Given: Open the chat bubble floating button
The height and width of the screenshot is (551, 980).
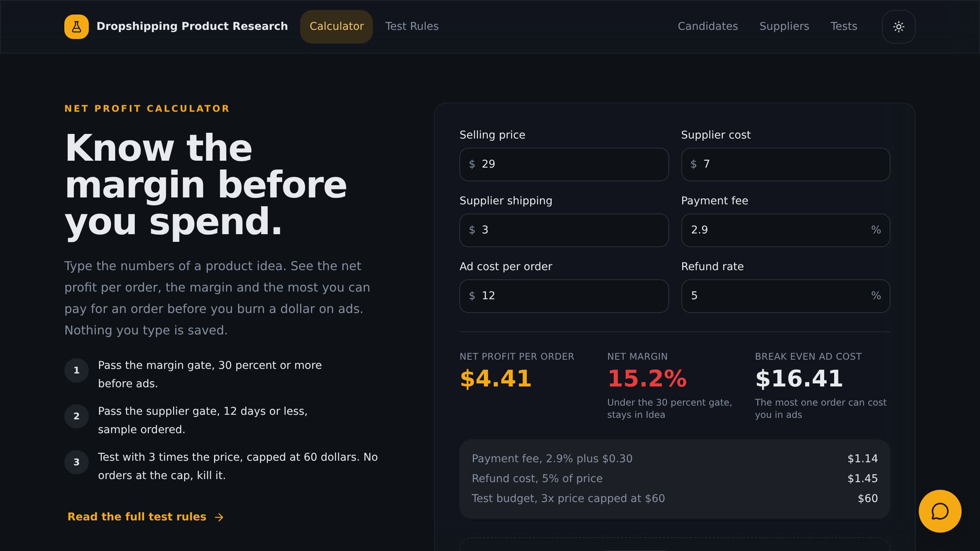Looking at the screenshot, I should coord(940,511).
